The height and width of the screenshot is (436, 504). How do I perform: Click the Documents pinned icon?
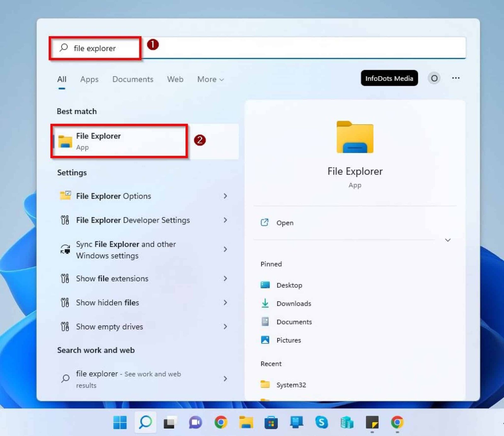265,321
